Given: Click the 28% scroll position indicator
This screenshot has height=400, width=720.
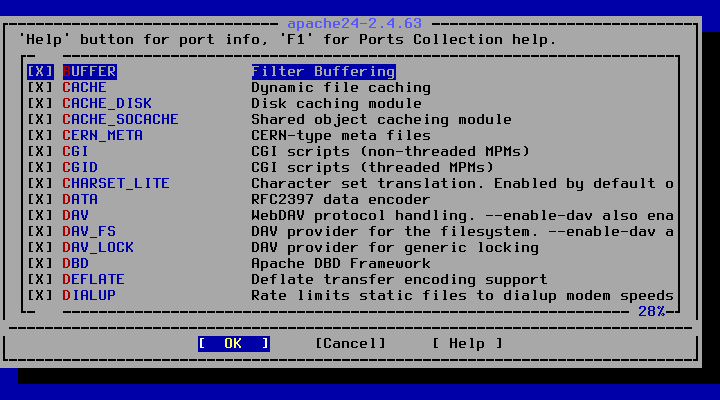Looking at the screenshot, I should click(652, 312).
